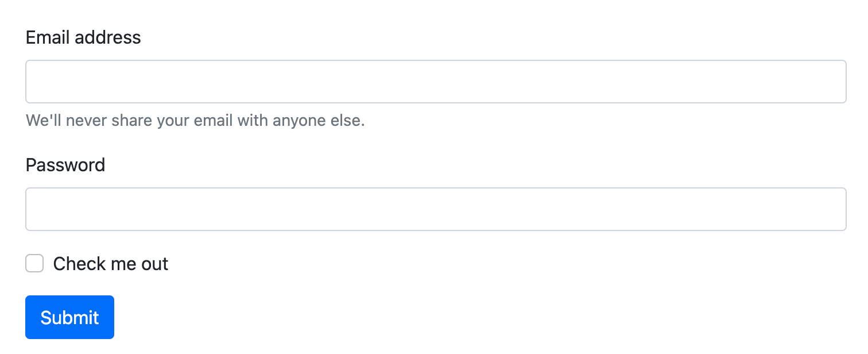Activate the blue Submit button
Screen dimensions: 868x354
coord(69,317)
